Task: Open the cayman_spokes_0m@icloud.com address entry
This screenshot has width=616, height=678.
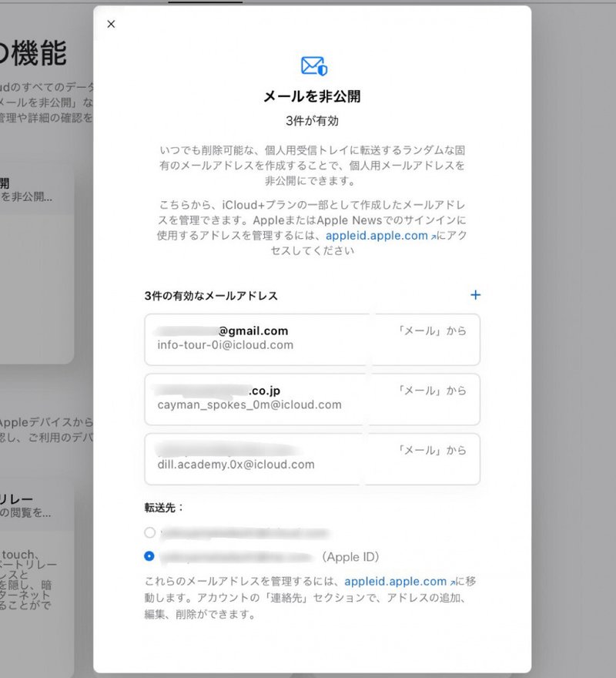Action: 312,399
